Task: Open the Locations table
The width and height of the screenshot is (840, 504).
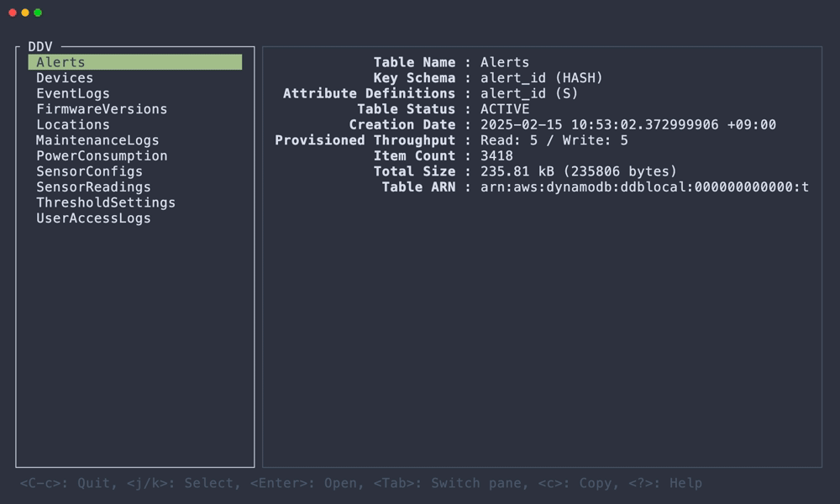Action: (x=74, y=124)
